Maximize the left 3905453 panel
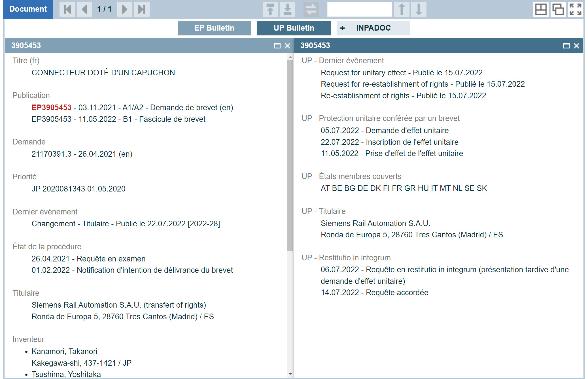This screenshot has height=379, width=588. click(x=277, y=46)
